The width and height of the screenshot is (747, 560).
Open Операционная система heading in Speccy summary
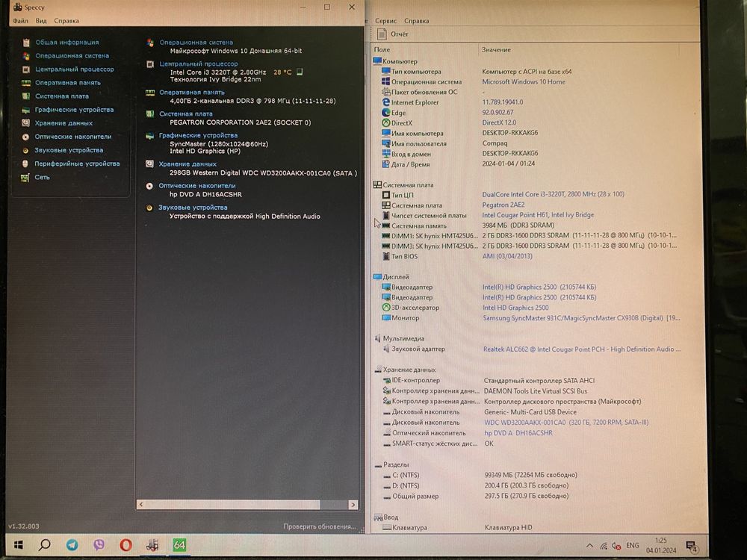click(196, 43)
